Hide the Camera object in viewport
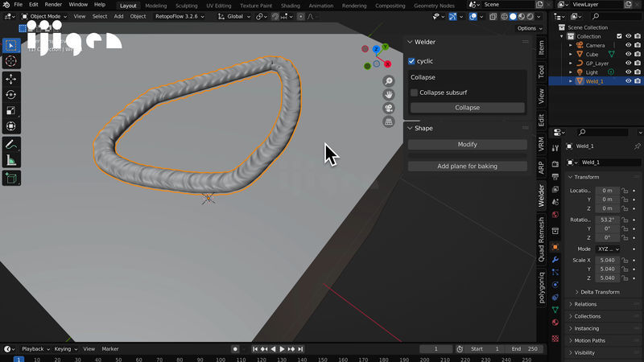The width and height of the screenshot is (644, 362). pyautogui.click(x=629, y=45)
